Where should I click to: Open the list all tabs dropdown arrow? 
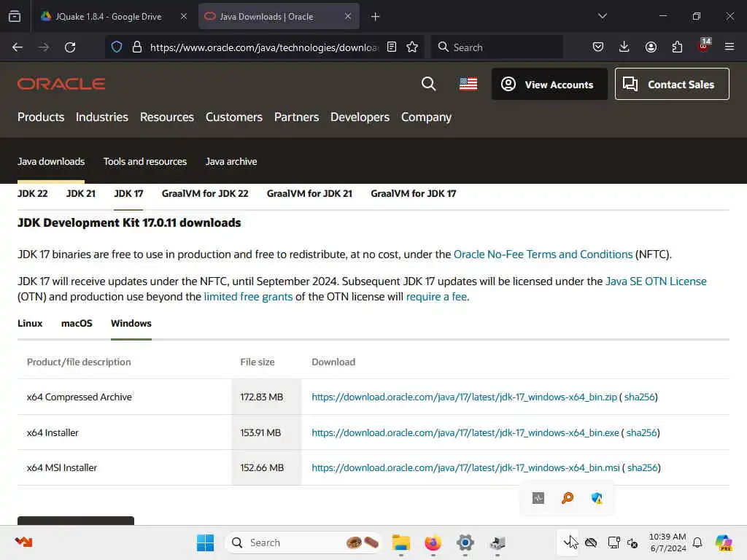tap(603, 16)
